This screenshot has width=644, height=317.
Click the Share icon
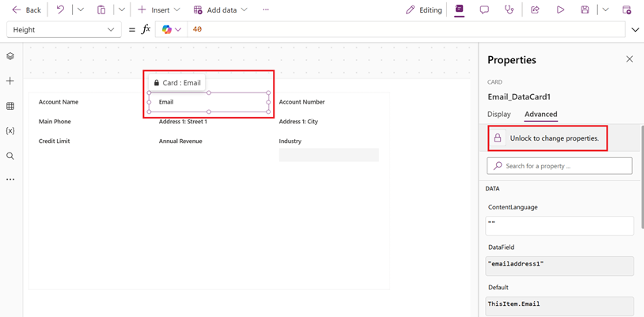tap(535, 9)
